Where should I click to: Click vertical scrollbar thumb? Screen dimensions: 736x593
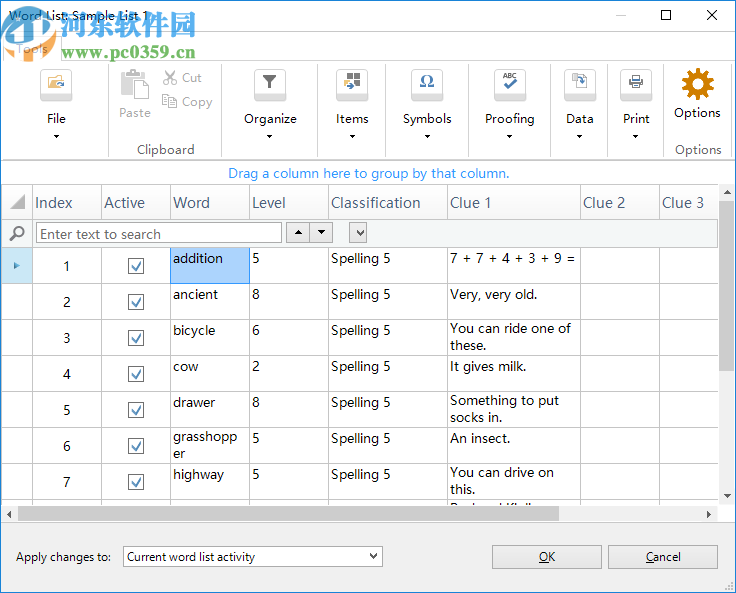pyautogui.click(x=727, y=285)
